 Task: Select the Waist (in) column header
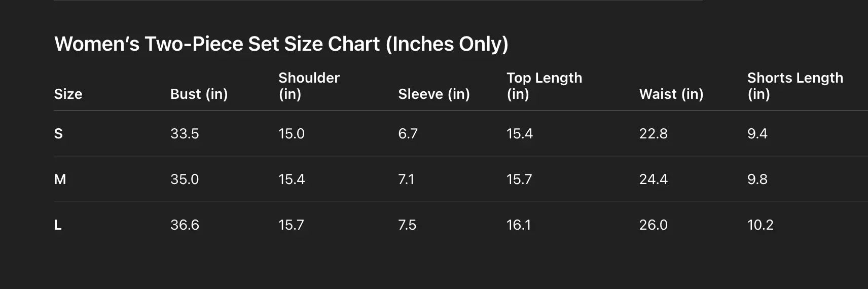point(671,94)
